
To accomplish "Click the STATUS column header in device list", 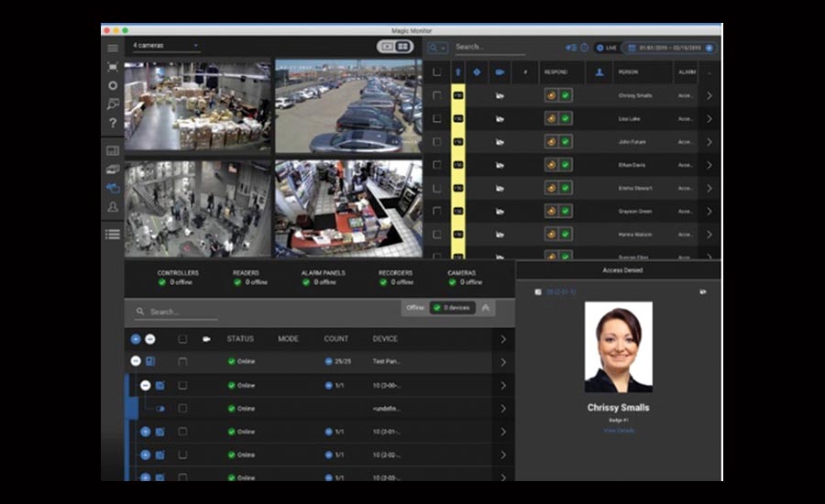I will tap(240, 339).
